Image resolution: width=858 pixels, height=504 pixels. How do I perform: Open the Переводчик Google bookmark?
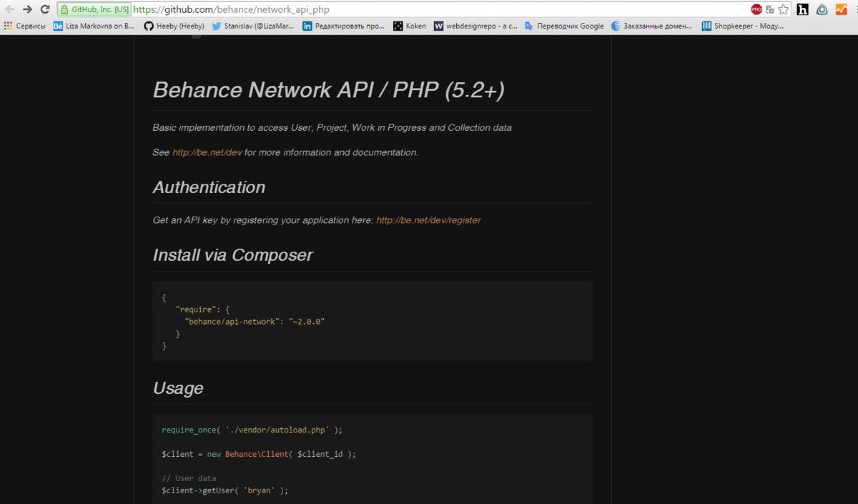[564, 26]
